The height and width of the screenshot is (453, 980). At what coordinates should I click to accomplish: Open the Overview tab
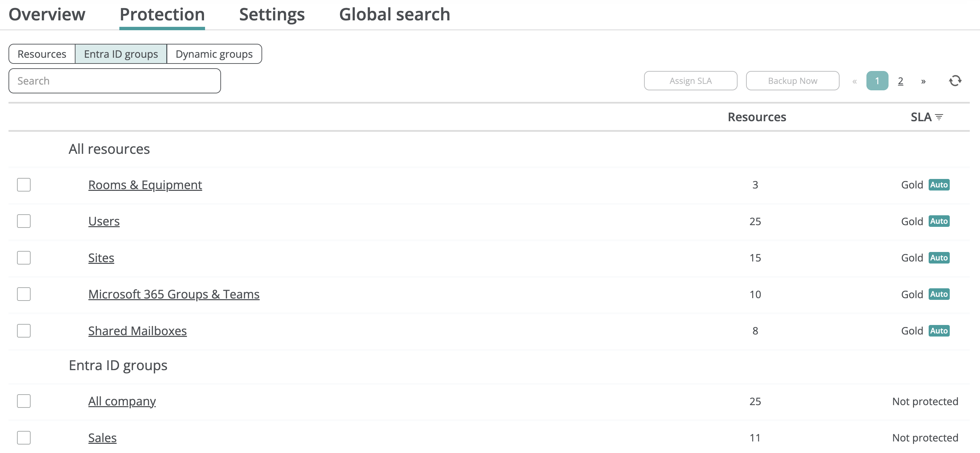[47, 15]
